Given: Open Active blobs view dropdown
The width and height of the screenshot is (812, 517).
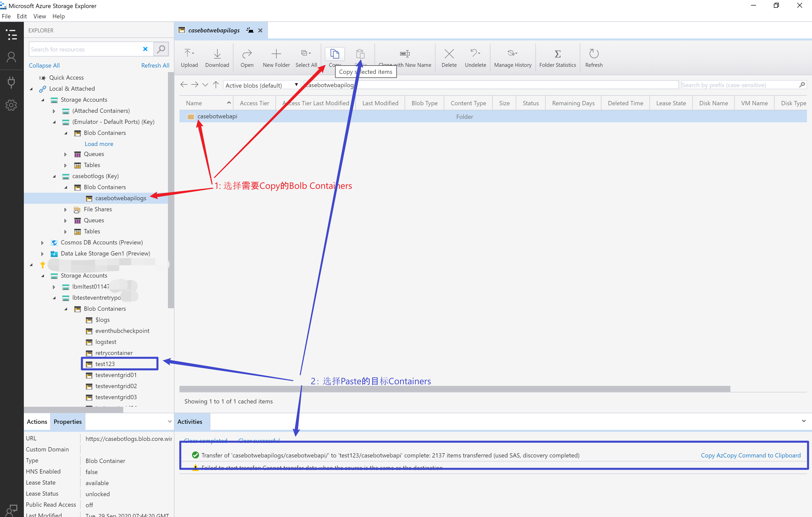Looking at the screenshot, I should pyautogui.click(x=262, y=85).
